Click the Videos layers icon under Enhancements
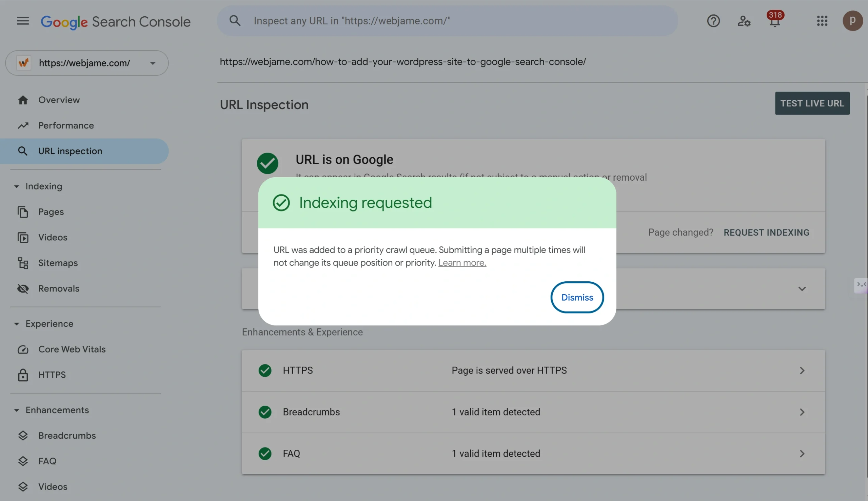The height and width of the screenshot is (501, 868). point(23,486)
